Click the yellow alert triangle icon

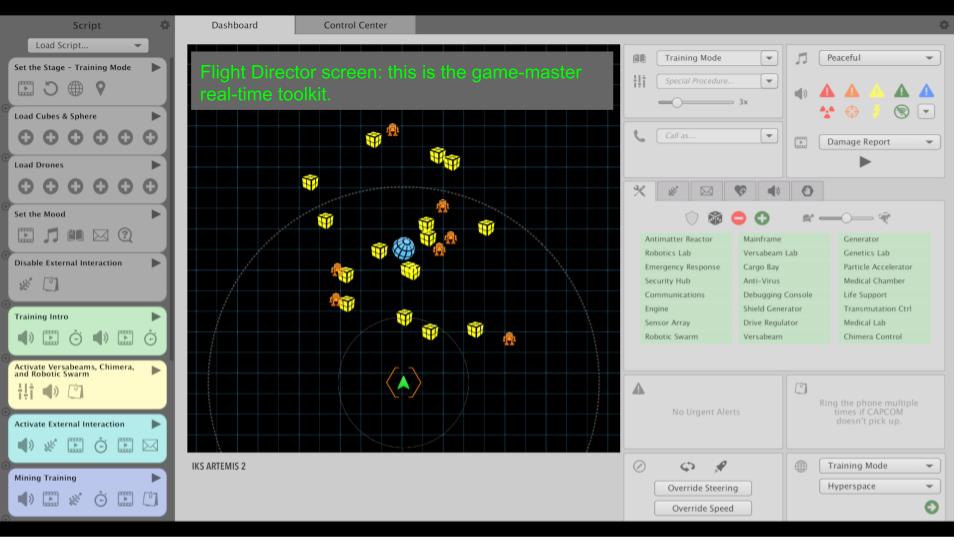[x=877, y=91]
